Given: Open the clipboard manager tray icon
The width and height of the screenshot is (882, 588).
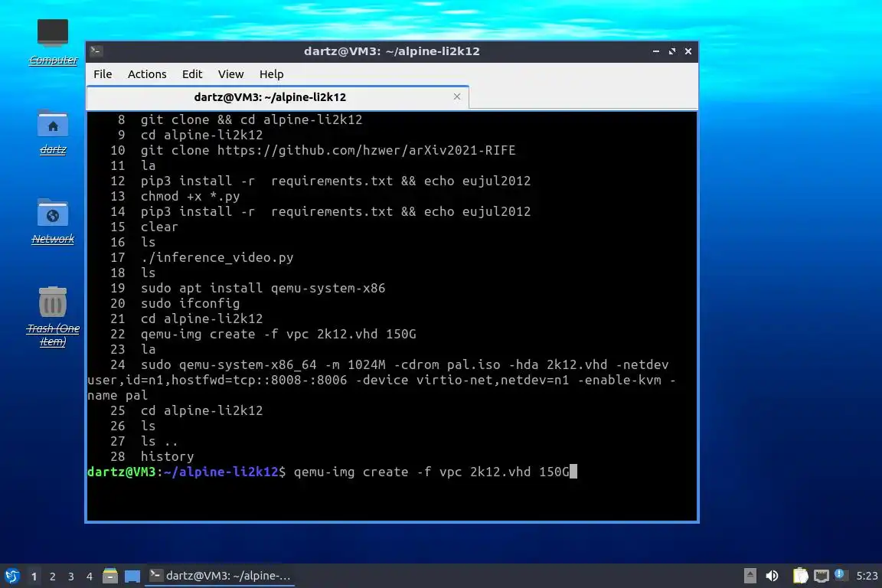Looking at the screenshot, I should (x=800, y=576).
